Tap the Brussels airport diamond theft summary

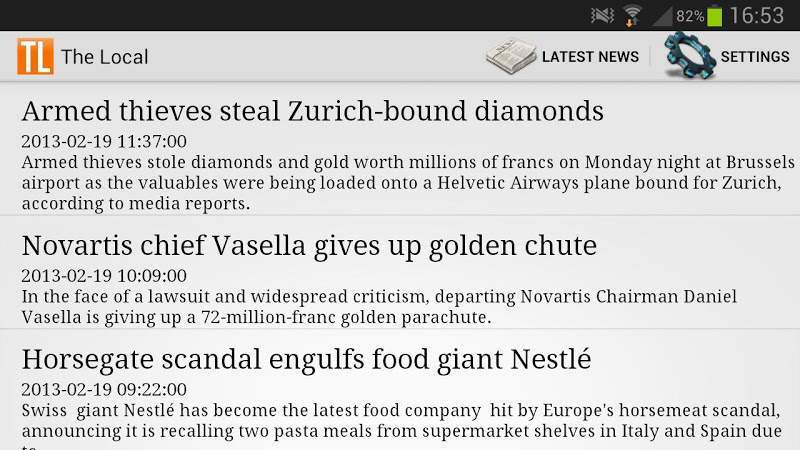(400, 182)
